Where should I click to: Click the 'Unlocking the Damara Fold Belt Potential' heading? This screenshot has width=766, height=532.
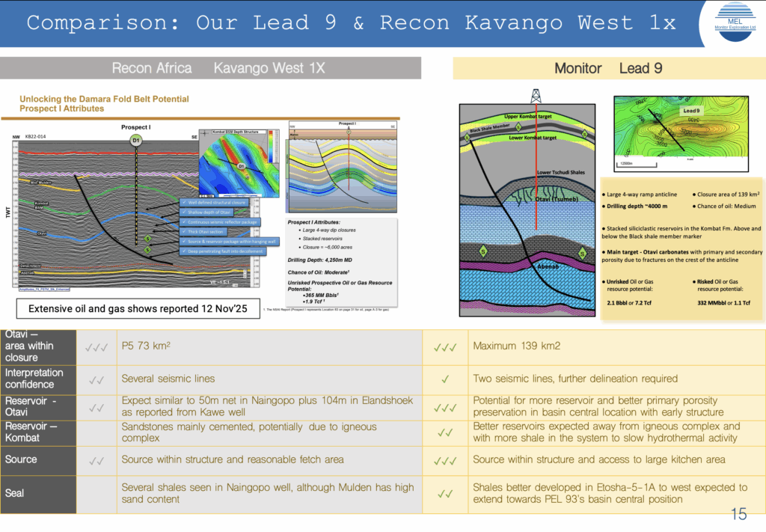[104, 99]
